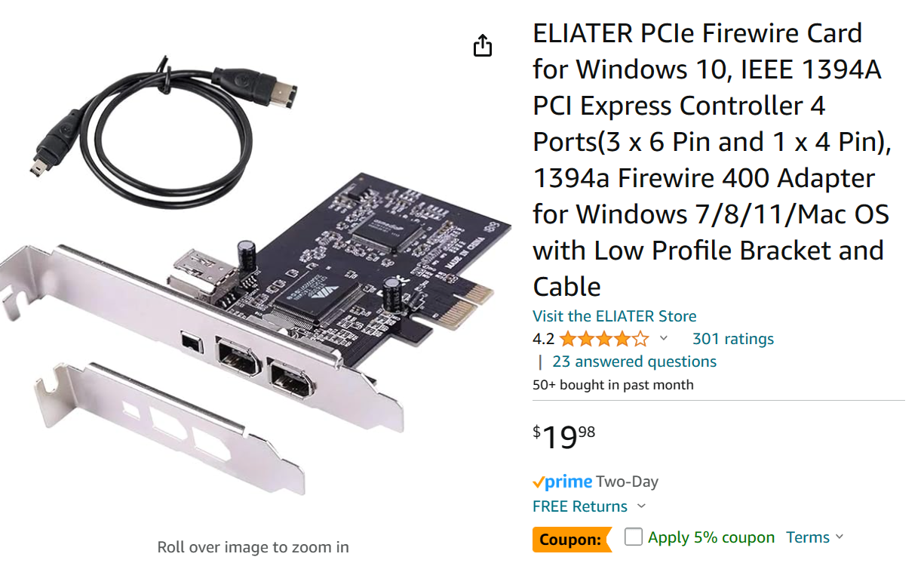
Task: Click the coupon Terms text link
Action: (807, 537)
